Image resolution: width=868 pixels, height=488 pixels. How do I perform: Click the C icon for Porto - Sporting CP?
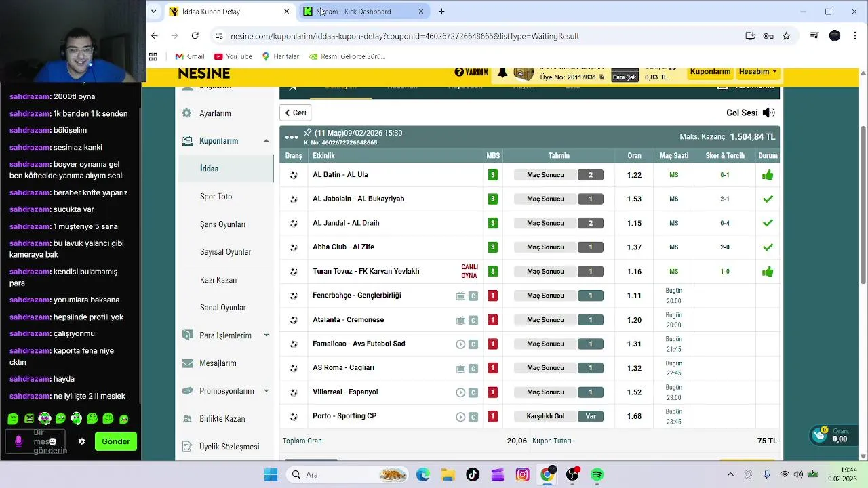coord(473,417)
